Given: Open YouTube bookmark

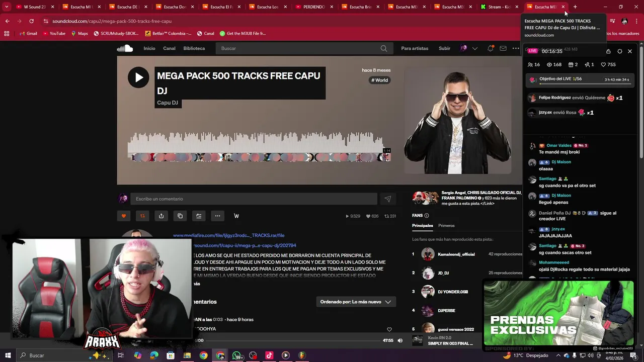Looking at the screenshot, I should coord(54,33).
